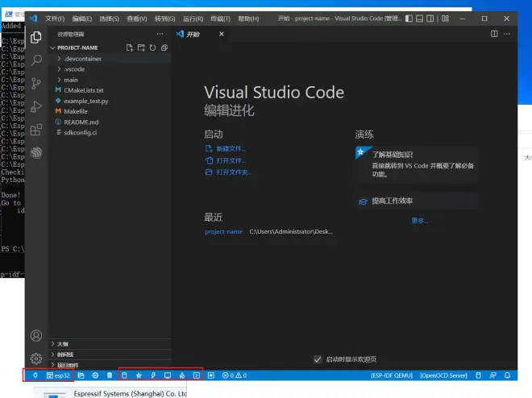Customize layout icon in title bar

pyautogui.click(x=446, y=19)
